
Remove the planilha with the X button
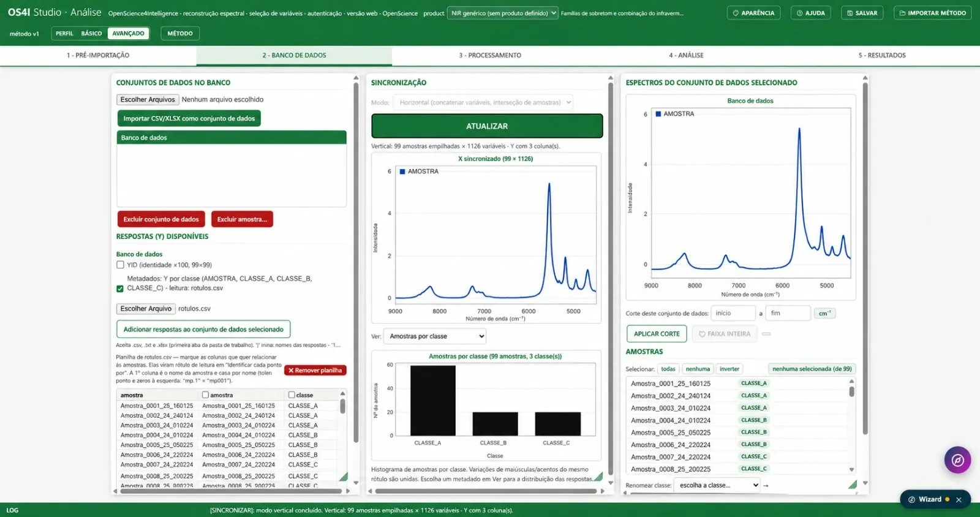pos(315,371)
